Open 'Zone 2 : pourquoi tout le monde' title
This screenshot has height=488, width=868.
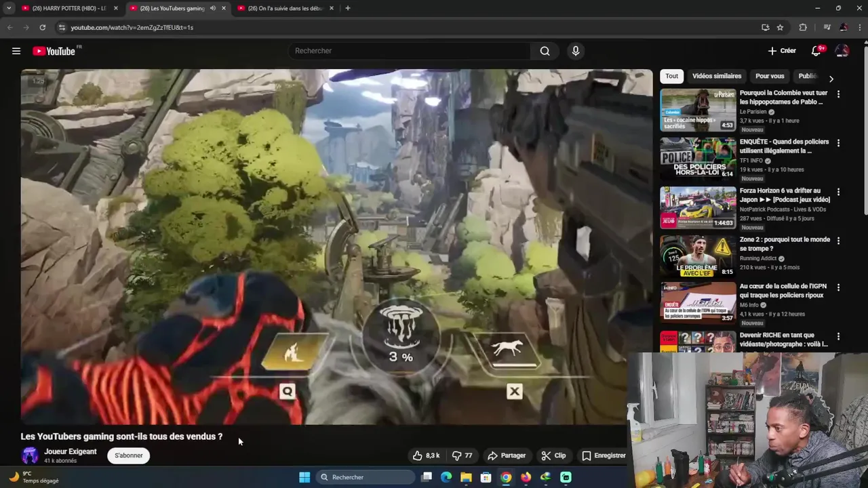tap(785, 244)
